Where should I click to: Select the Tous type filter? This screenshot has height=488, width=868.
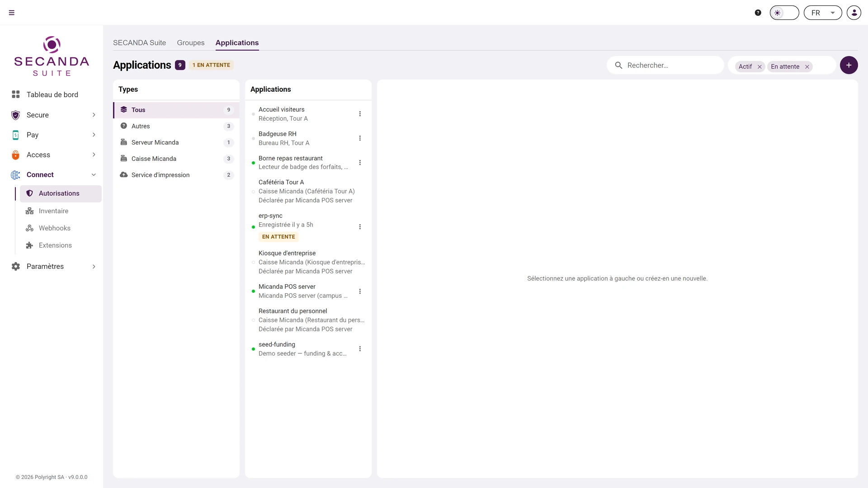tap(176, 110)
